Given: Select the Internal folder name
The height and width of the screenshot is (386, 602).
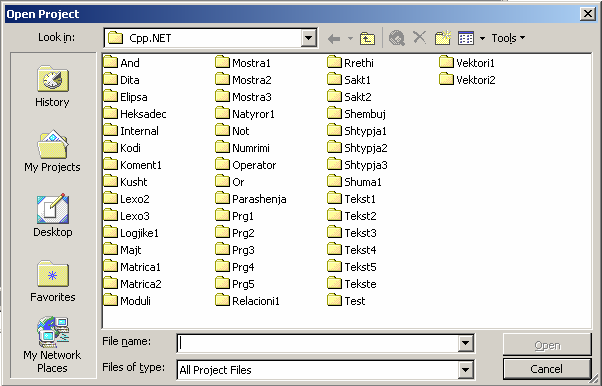Looking at the screenshot, I should 139,131.
